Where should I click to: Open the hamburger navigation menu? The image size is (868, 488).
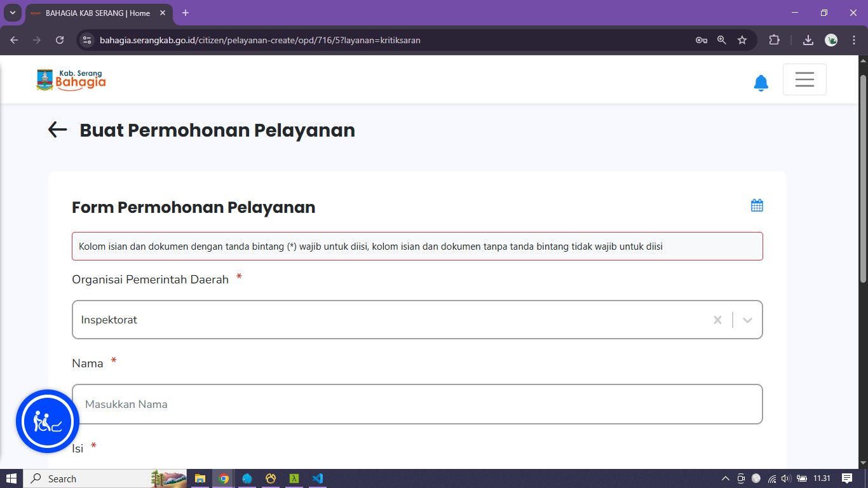[x=804, y=79]
